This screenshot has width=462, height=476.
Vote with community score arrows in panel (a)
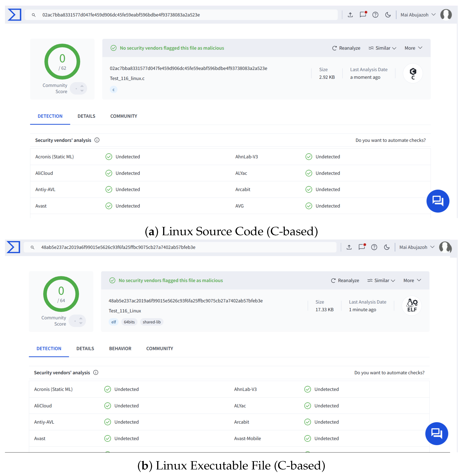pos(79,88)
